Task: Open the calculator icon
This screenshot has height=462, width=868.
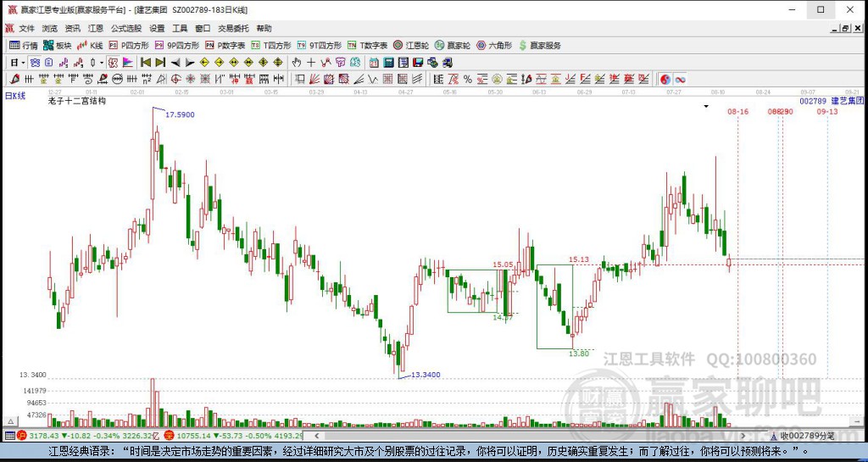Action: (x=388, y=63)
